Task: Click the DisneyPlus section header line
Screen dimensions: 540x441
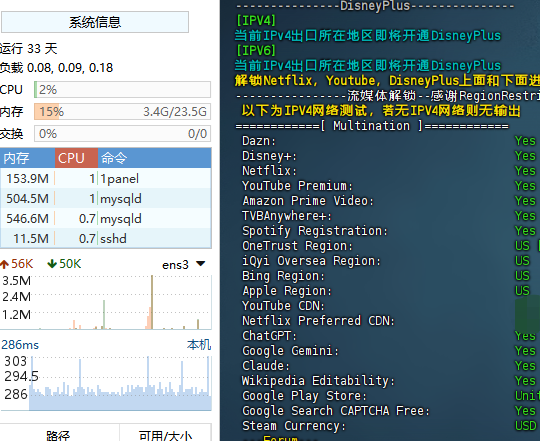Action: pyautogui.click(x=375, y=6)
